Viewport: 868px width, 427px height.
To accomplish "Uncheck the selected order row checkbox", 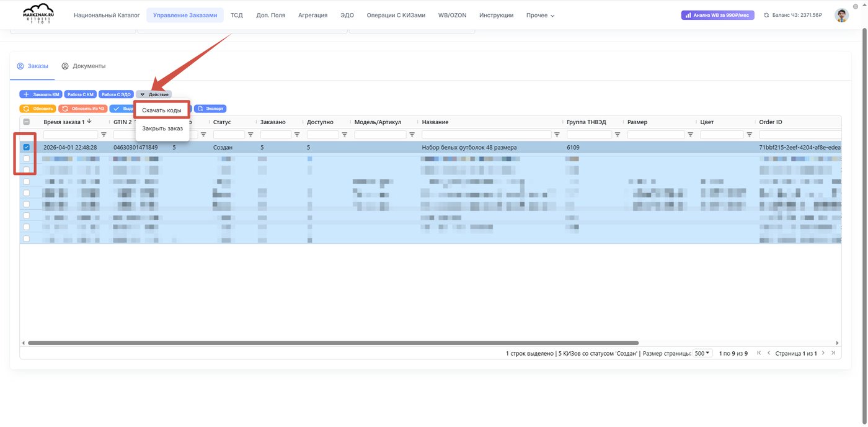I will [26, 147].
